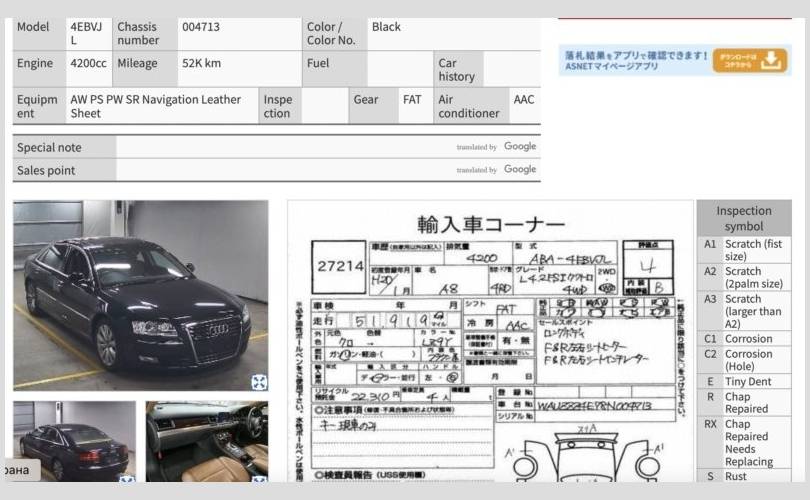
Task: Select the A1 Scratch (fist size) row
Action: point(743,250)
